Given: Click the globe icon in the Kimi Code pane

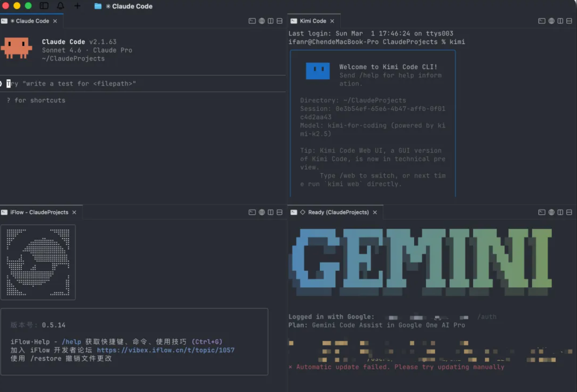Looking at the screenshot, I should coord(551,21).
